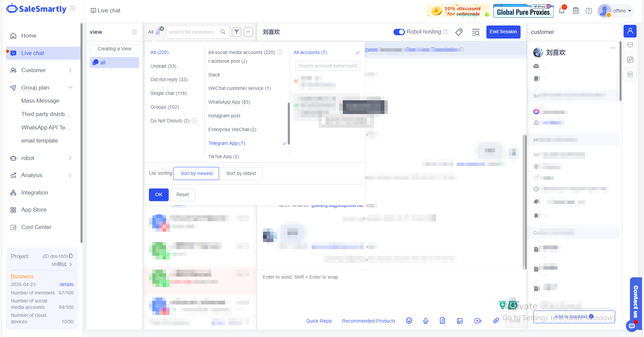Select WhatsApp App (83) filter

point(229,102)
